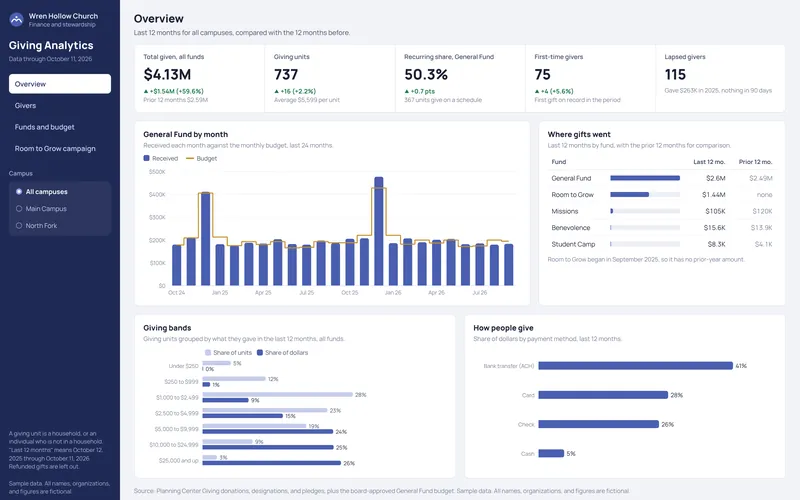Click the How people give heading

(x=503, y=328)
